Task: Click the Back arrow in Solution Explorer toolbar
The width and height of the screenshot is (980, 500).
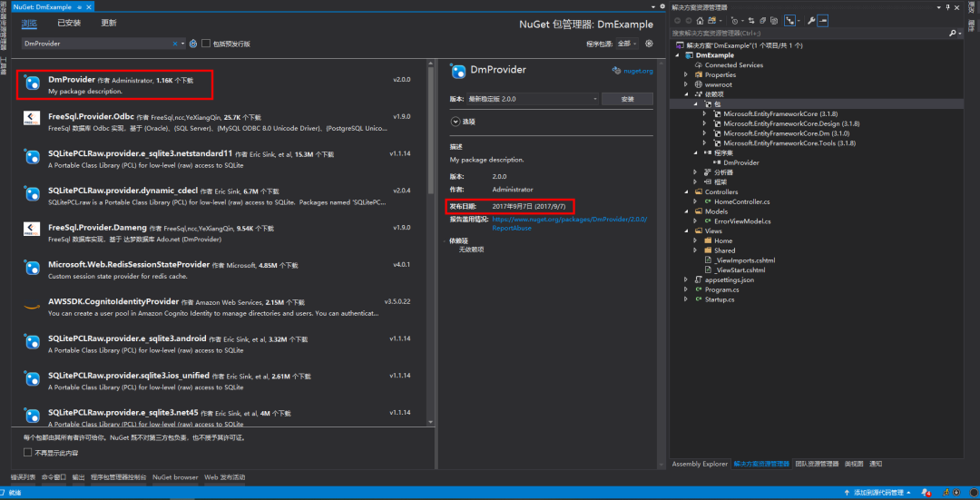Action: 678,21
